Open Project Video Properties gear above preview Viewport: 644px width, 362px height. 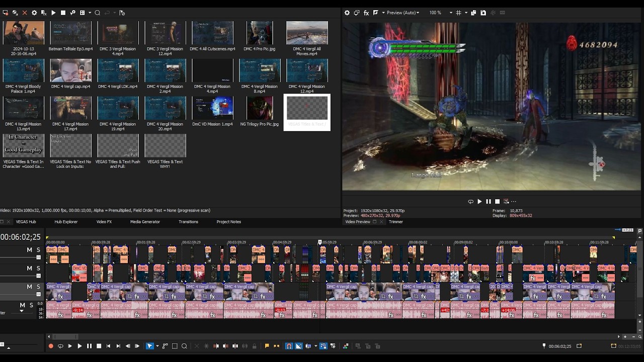347,13
